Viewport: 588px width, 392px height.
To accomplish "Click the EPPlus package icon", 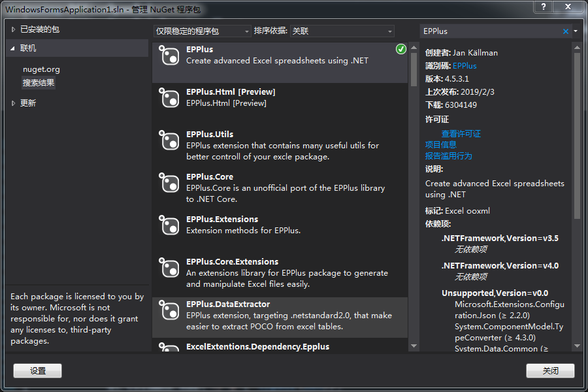I will [169, 56].
